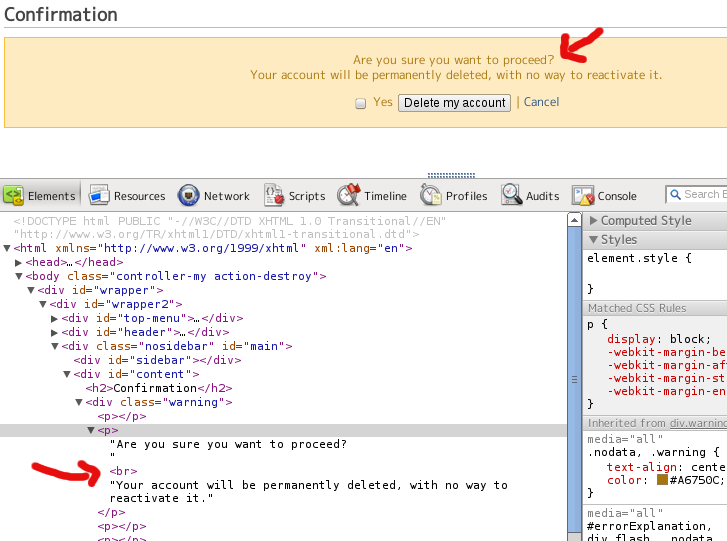Expand the top-menu div node
This screenshot has width=727, height=541.
(55, 318)
